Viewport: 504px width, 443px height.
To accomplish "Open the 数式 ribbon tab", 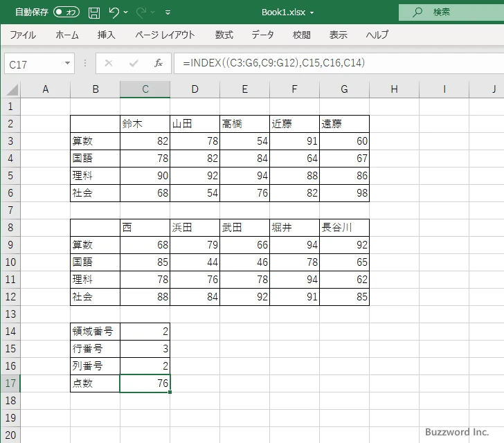I will point(224,35).
